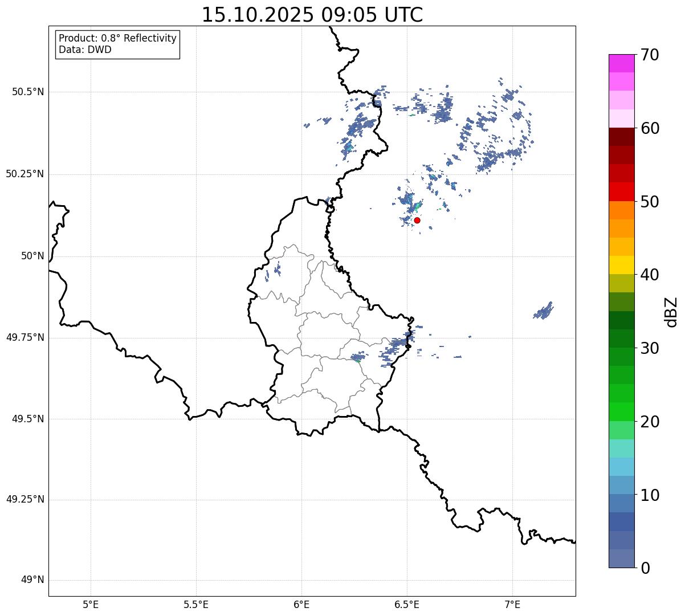This screenshot has height=616, width=685.
Task: Click the 50.25°N latitude label
Action: tap(25, 174)
